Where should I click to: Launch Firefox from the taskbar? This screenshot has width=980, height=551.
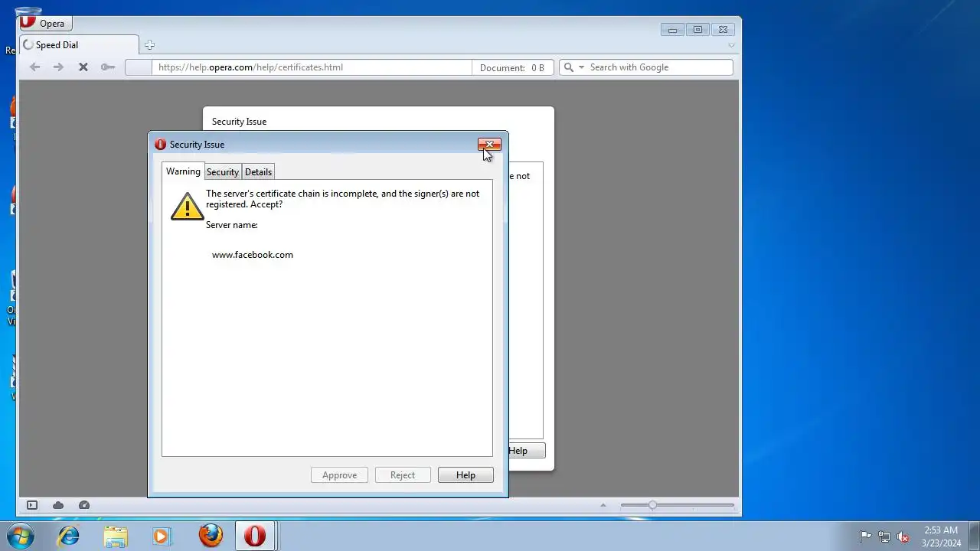coord(211,536)
